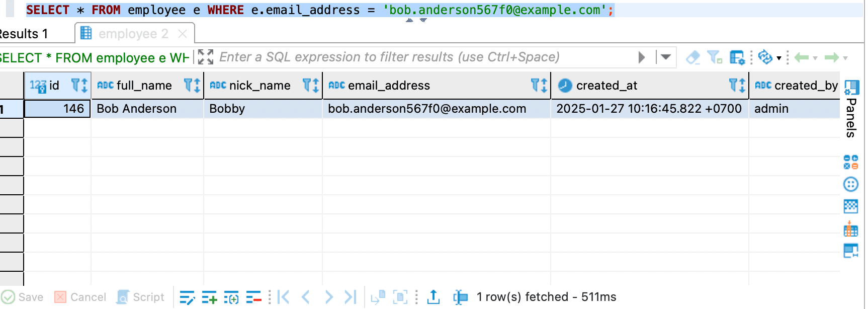Click email_address column sort/filter icon

pos(539,86)
